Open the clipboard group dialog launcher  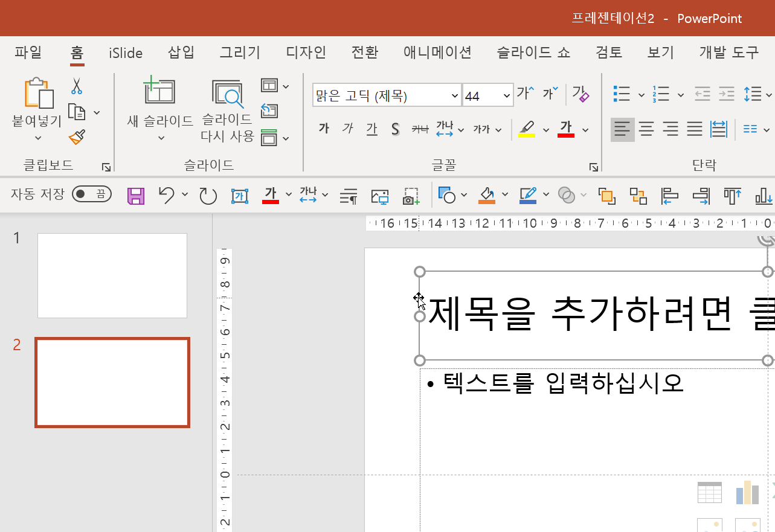pyautogui.click(x=106, y=167)
